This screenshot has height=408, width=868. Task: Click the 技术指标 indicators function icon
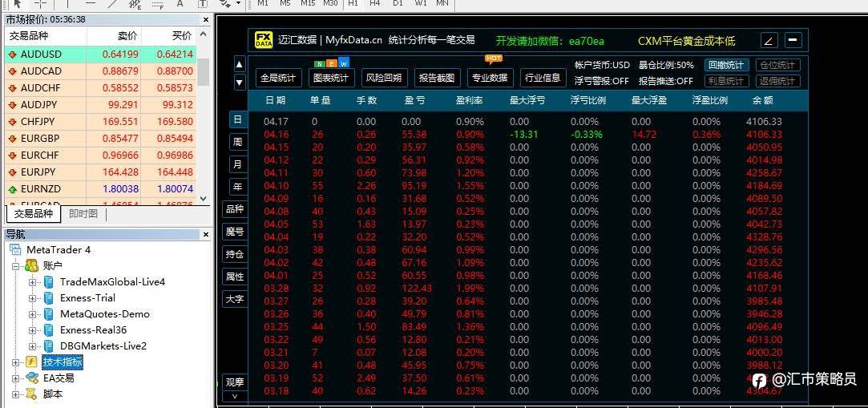(31, 362)
